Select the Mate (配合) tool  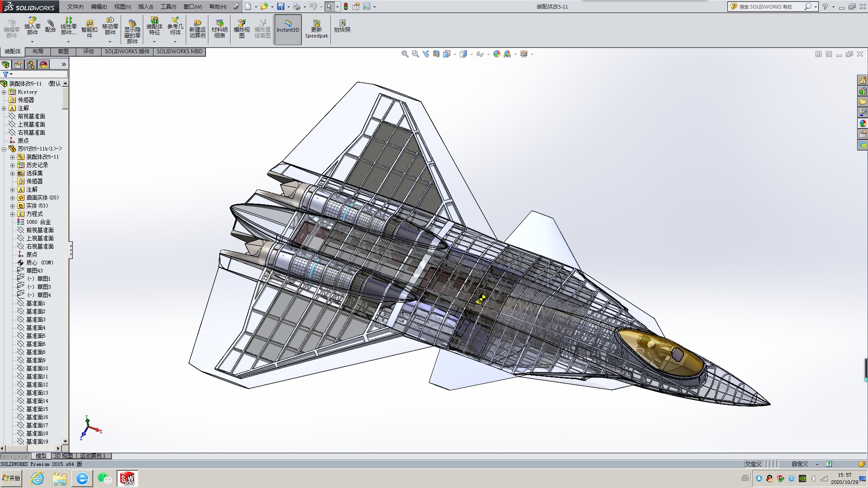click(51, 26)
